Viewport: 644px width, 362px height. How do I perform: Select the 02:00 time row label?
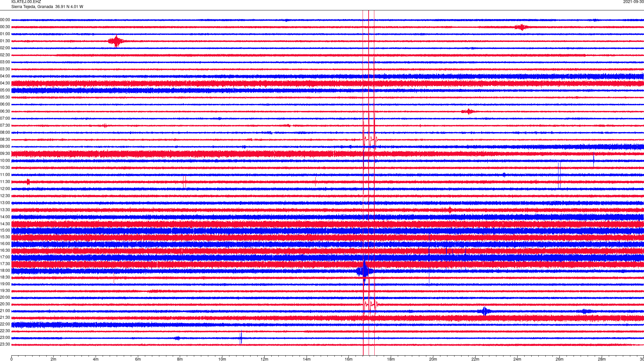5,48
